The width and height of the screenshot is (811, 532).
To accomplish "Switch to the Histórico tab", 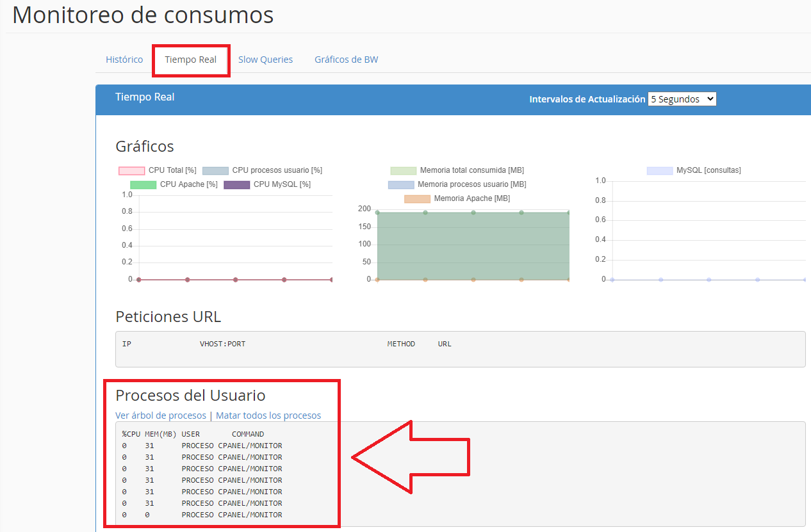I will [x=124, y=60].
